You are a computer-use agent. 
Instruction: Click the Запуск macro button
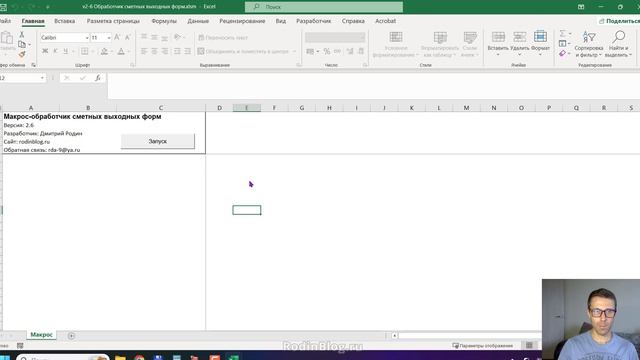[x=158, y=141]
